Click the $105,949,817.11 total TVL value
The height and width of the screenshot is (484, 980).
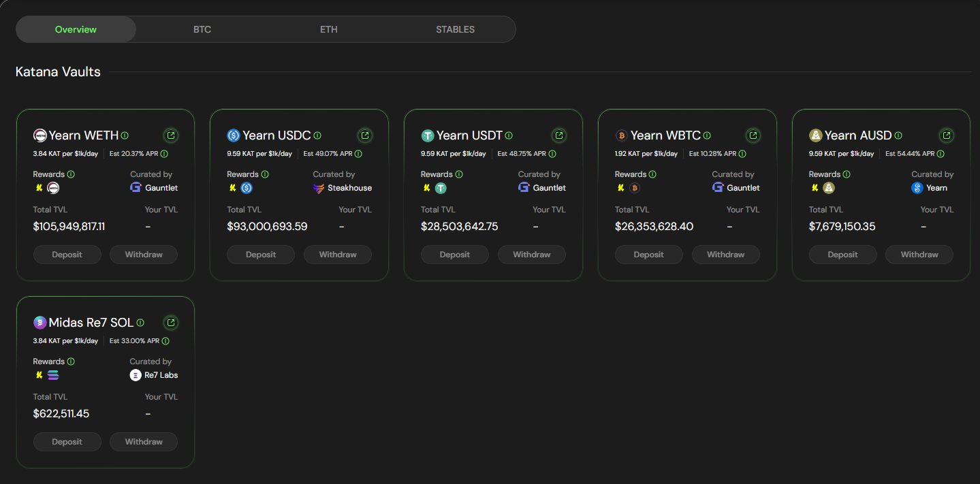pyautogui.click(x=69, y=226)
